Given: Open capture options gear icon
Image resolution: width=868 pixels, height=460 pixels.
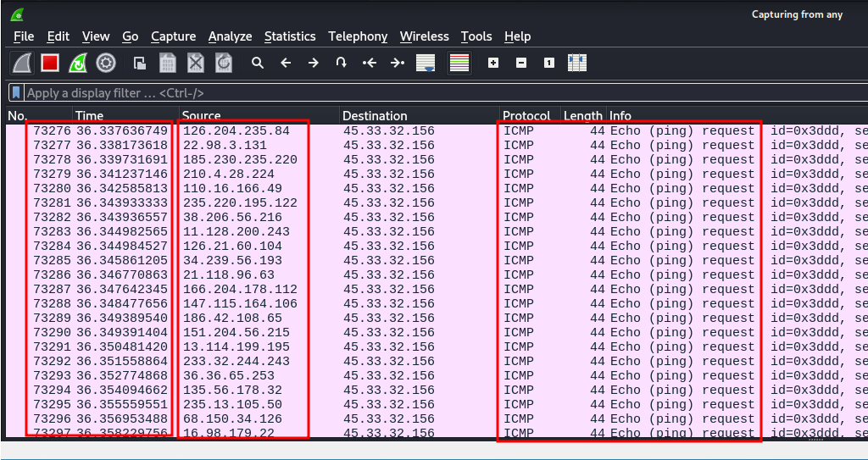Looking at the screenshot, I should tap(106, 63).
